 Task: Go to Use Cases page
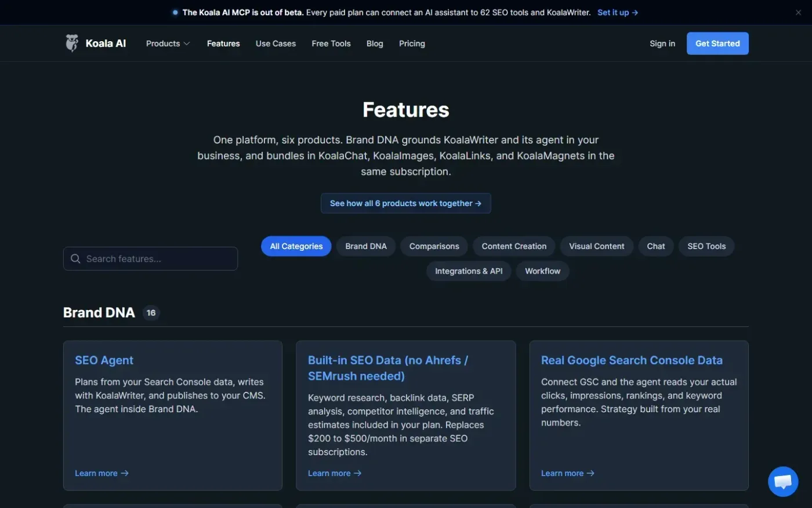tap(275, 44)
